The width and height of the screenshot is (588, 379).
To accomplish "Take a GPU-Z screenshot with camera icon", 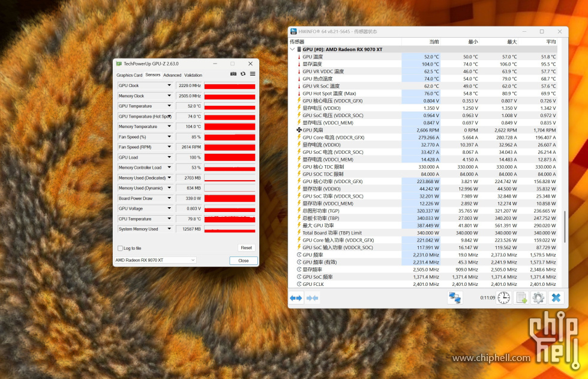I will click(x=233, y=74).
